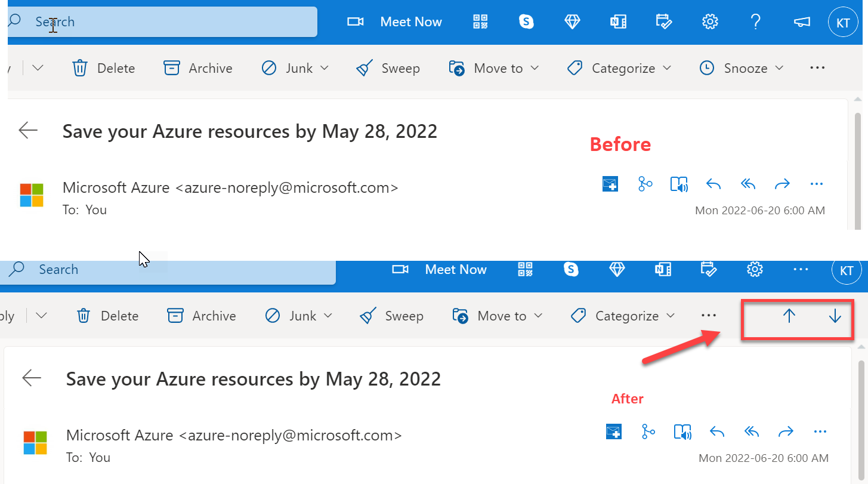
Task: Reply to the Microsoft Azure email
Action: (713, 184)
